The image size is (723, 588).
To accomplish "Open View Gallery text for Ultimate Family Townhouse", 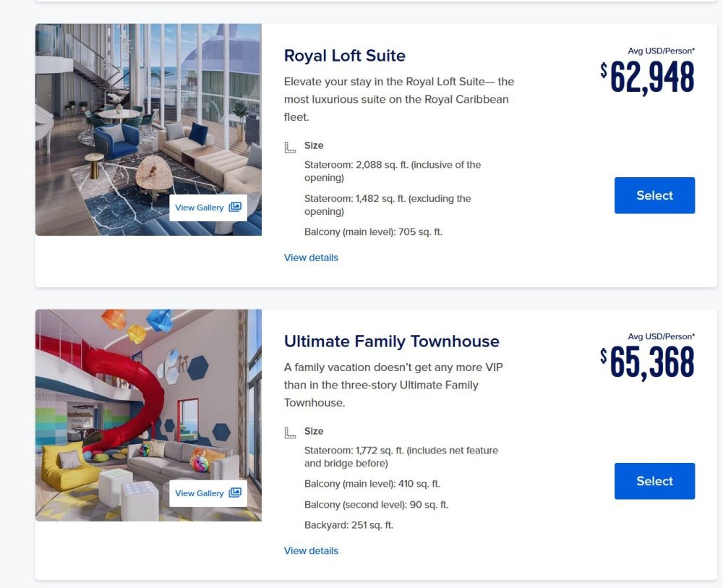I will pos(200,493).
